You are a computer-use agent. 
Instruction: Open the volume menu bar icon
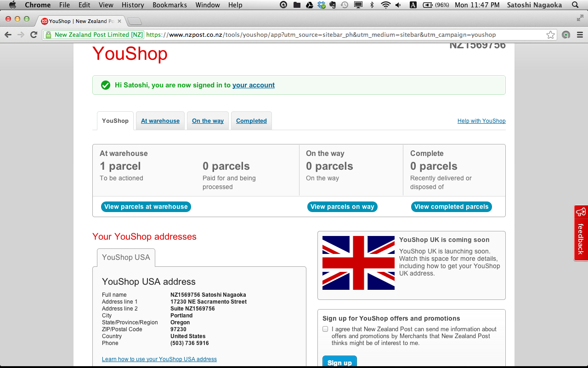coord(398,5)
